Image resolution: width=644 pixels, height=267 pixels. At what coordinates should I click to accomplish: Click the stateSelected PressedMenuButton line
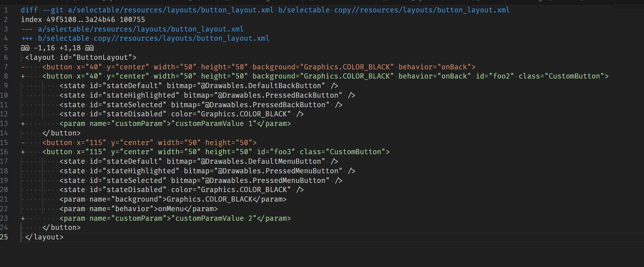coord(201,180)
